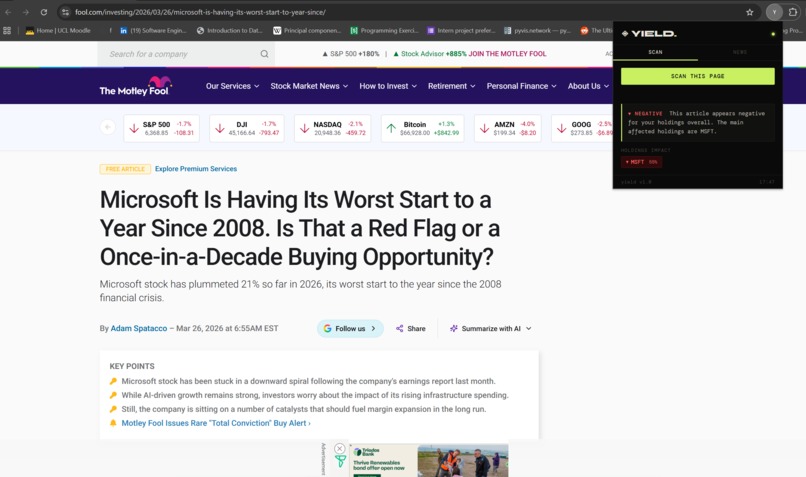Open site info icon in address bar
Viewport: 806px width, 477px height.
tap(65, 12)
